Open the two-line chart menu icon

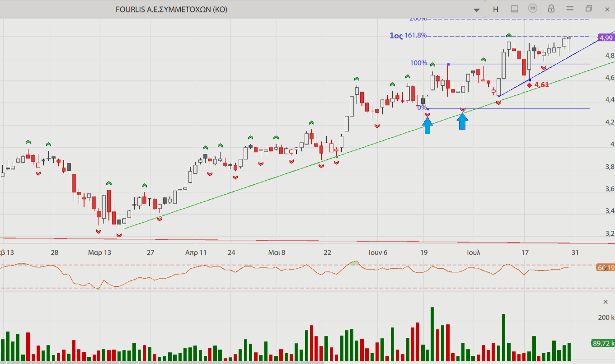(x=570, y=9)
